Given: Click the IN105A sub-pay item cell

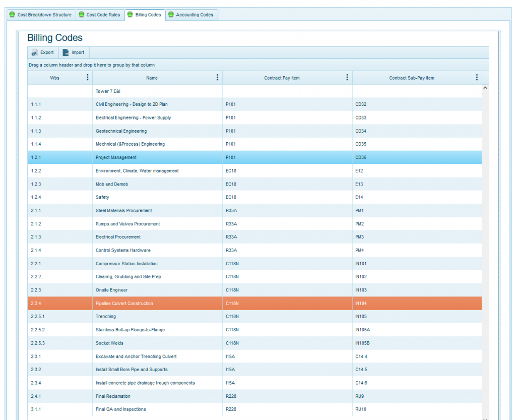Looking at the screenshot, I should [x=362, y=330].
